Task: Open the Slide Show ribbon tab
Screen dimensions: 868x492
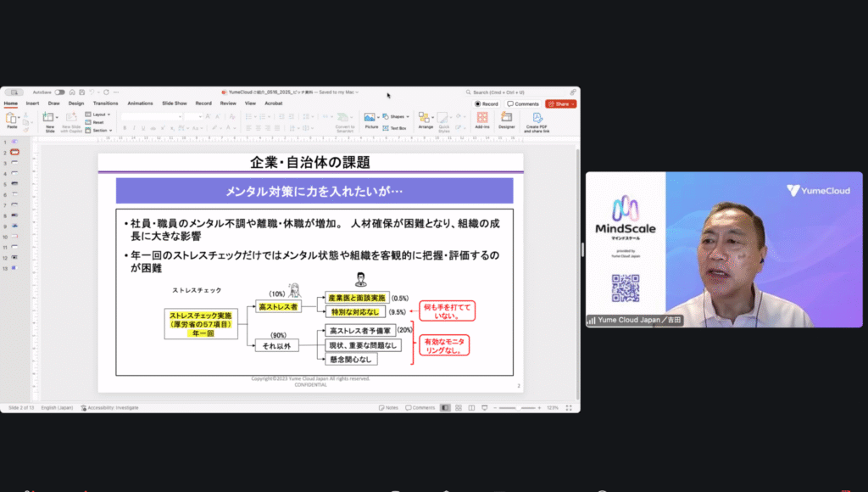Action: 175,103
